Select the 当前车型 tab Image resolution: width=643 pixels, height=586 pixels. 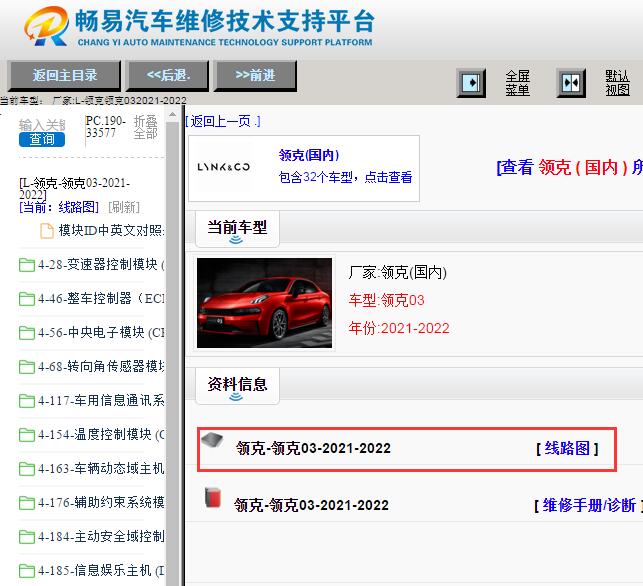pyautogui.click(x=237, y=229)
